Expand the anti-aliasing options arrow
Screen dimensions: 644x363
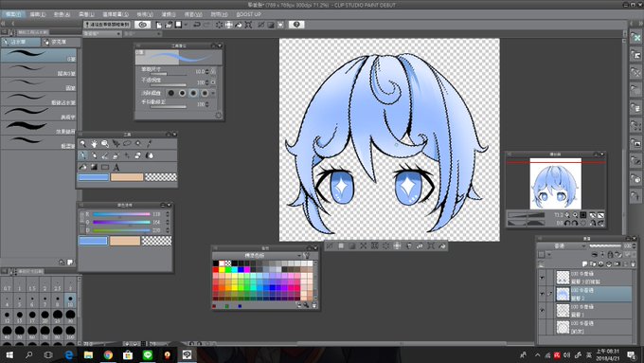(213, 93)
